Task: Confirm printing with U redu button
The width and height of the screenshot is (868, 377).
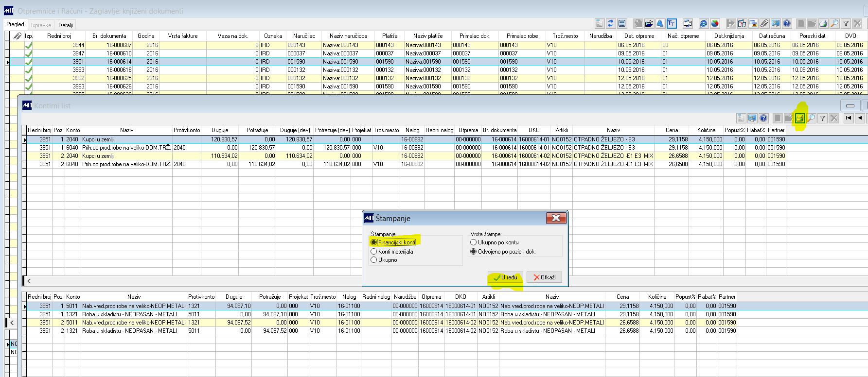Action: click(506, 277)
